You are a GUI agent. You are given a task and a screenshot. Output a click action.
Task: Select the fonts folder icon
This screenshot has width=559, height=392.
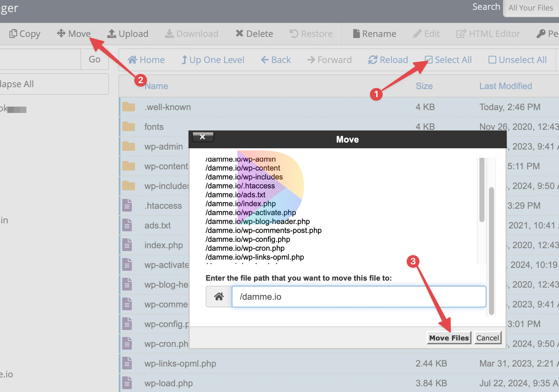pyautogui.click(x=129, y=127)
